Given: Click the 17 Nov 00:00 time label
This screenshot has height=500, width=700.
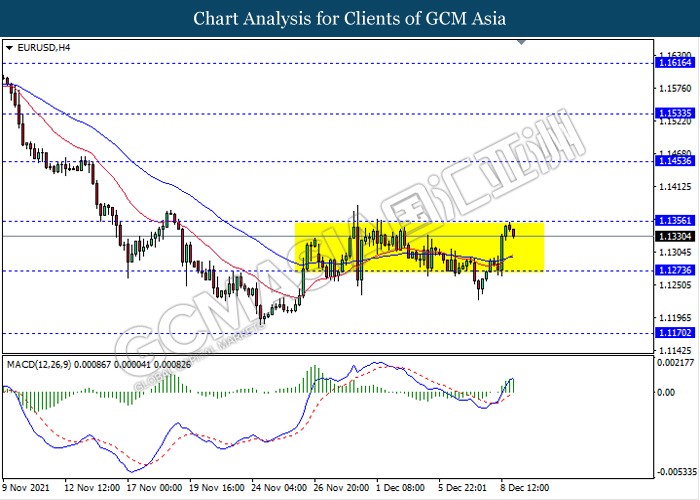Looking at the screenshot, I should [x=154, y=487].
